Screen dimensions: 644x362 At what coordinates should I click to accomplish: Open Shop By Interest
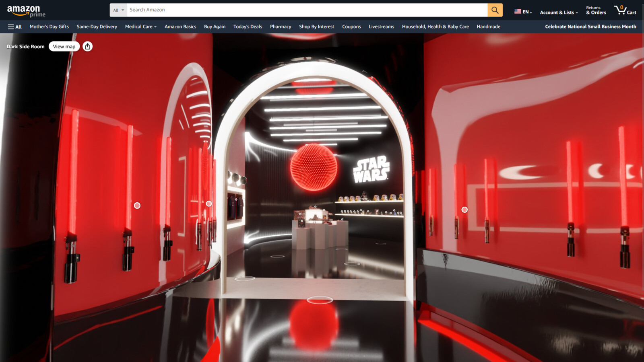click(316, 27)
